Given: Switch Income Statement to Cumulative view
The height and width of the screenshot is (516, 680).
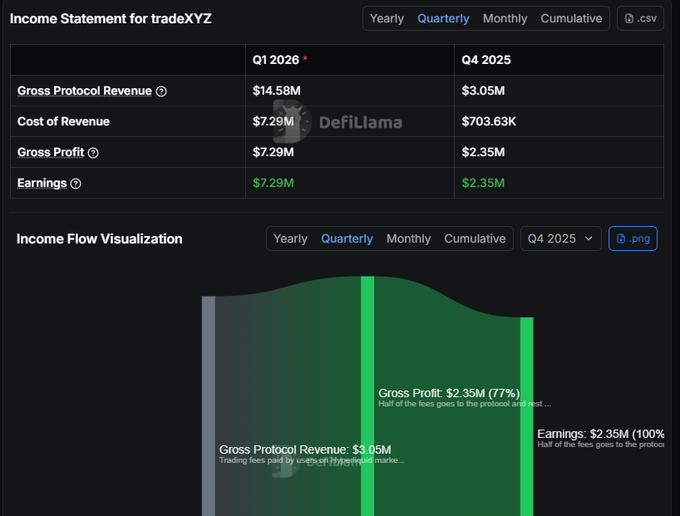Looking at the screenshot, I should tap(571, 18).
